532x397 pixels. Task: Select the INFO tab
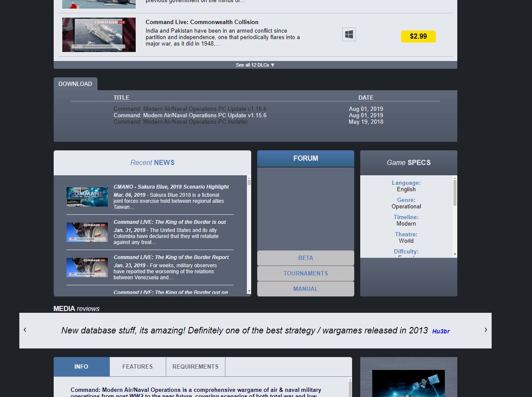pyautogui.click(x=81, y=366)
